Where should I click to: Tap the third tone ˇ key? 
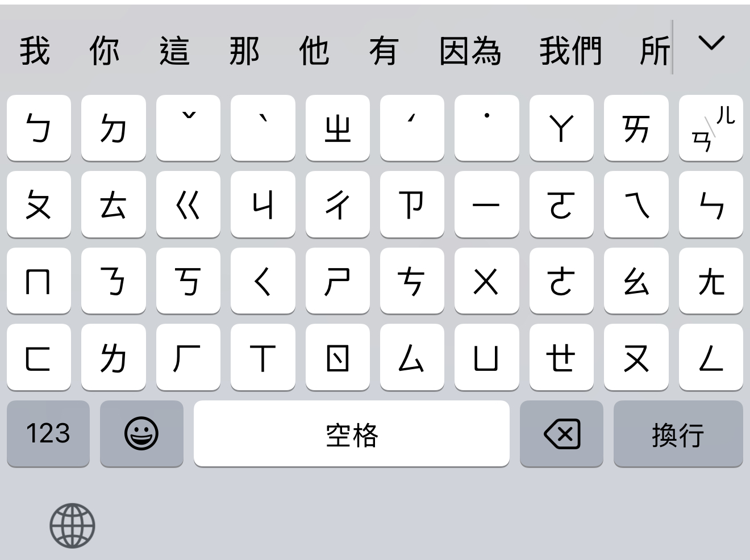[x=188, y=128]
